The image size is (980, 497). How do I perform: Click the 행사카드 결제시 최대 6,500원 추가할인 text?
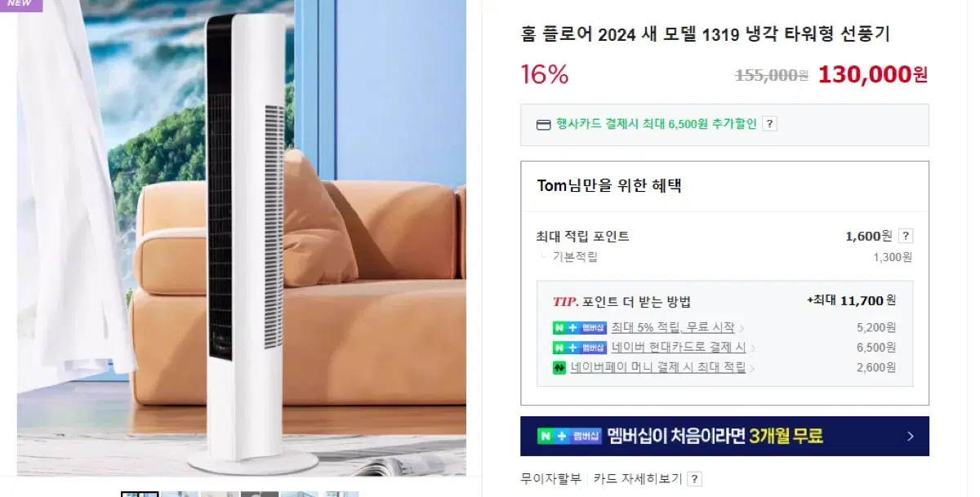pos(657,124)
